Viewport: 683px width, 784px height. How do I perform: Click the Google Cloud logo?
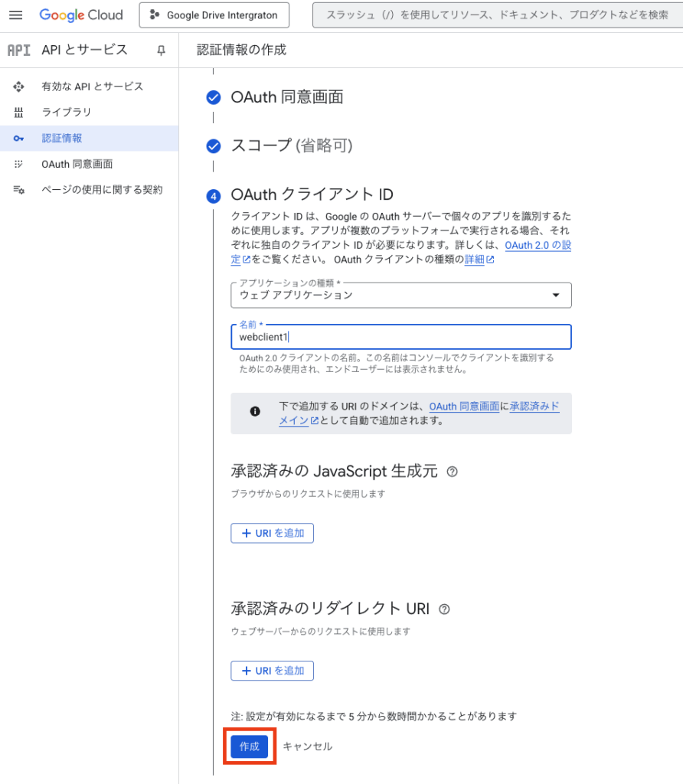[81, 15]
